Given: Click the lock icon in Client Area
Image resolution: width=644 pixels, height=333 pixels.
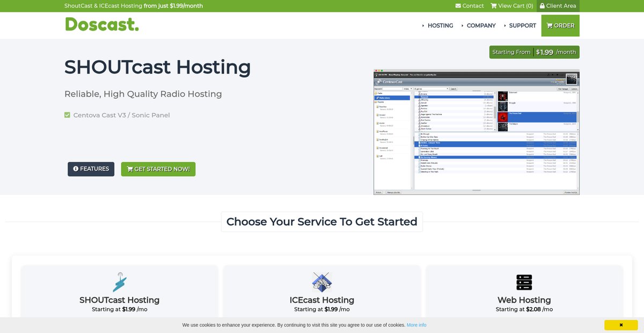Looking at the screenshot, I should 542,6.
